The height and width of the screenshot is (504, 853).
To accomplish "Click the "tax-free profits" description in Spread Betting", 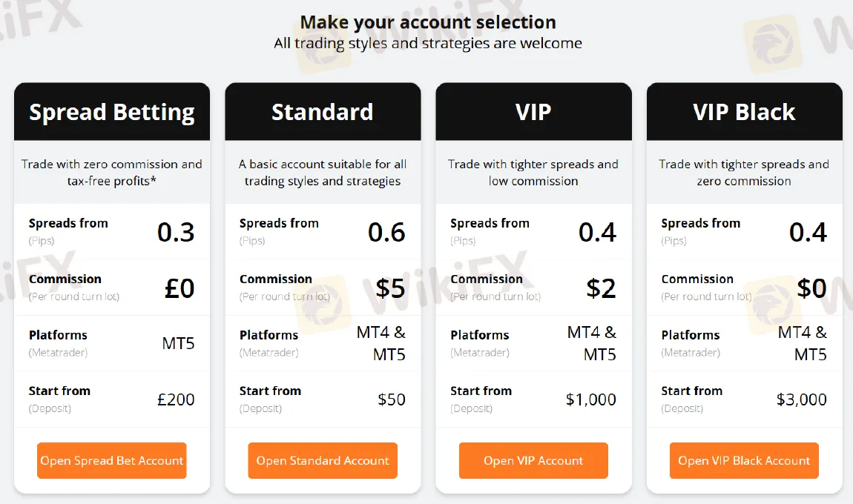I will click(x=111, y=181).
